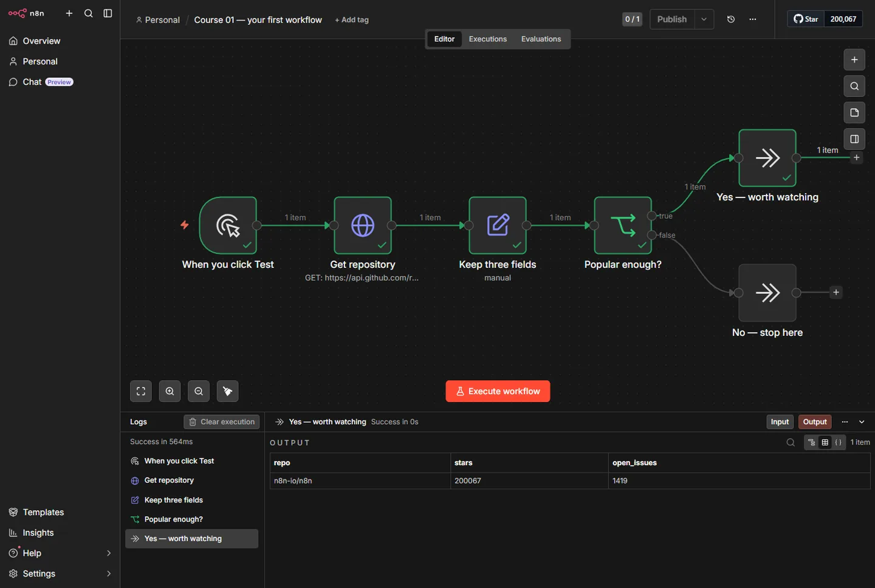Select the Yes — worth watching log entry
The width and height of the screenshot is (875, 588).
191,539
